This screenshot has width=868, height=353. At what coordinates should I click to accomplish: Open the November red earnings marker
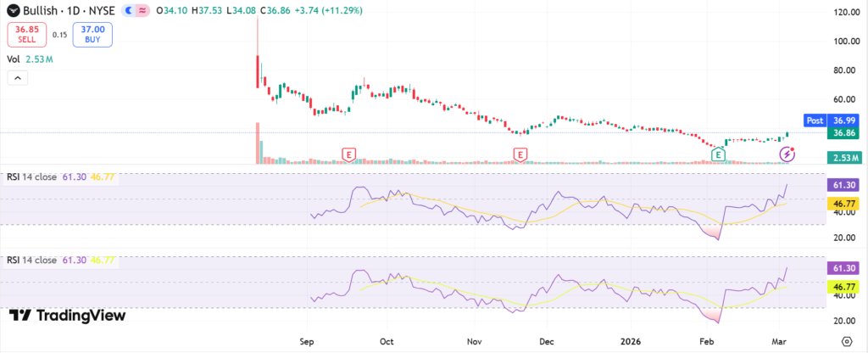520,154
